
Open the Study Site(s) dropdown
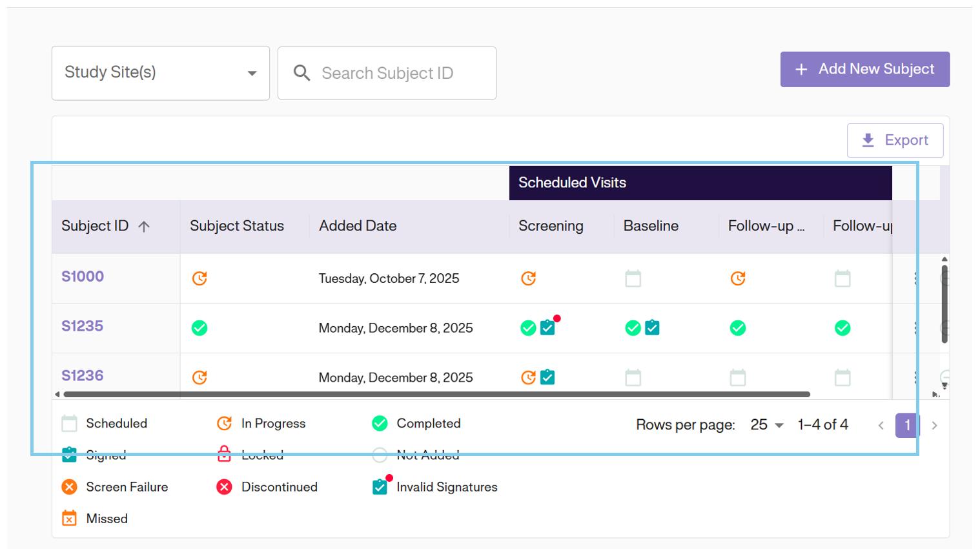(159, 73)
